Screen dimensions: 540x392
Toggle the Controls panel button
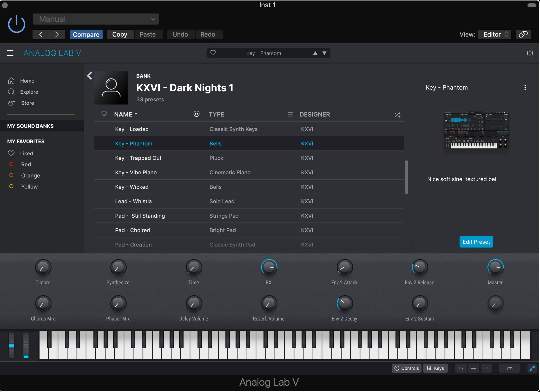click(406, 368)
